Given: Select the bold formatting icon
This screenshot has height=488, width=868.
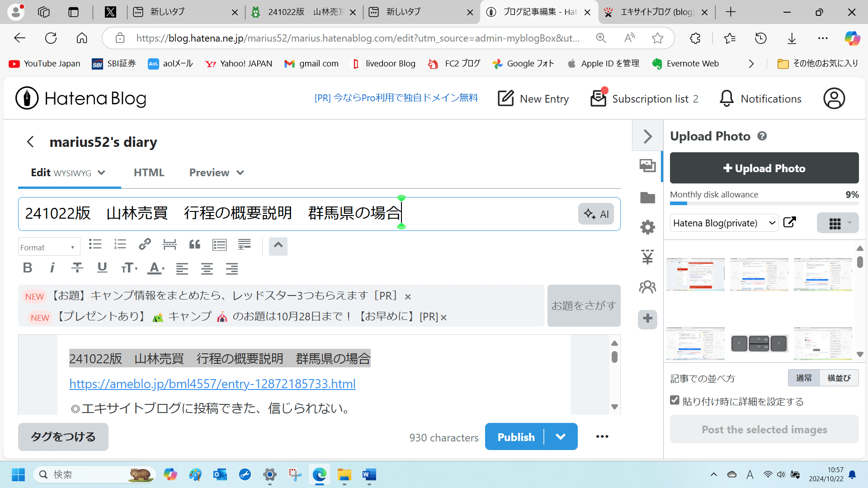Looking at the screenshot, I should point(28,268).
